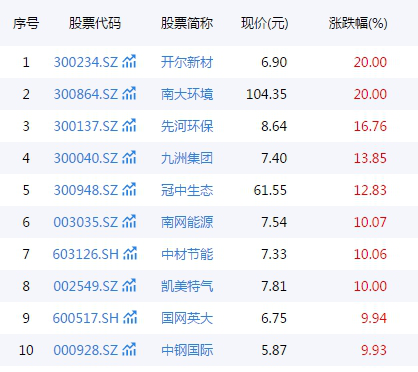Screen dimensions: 418x372
Task: Select change value 9.93
Action: 374,350
